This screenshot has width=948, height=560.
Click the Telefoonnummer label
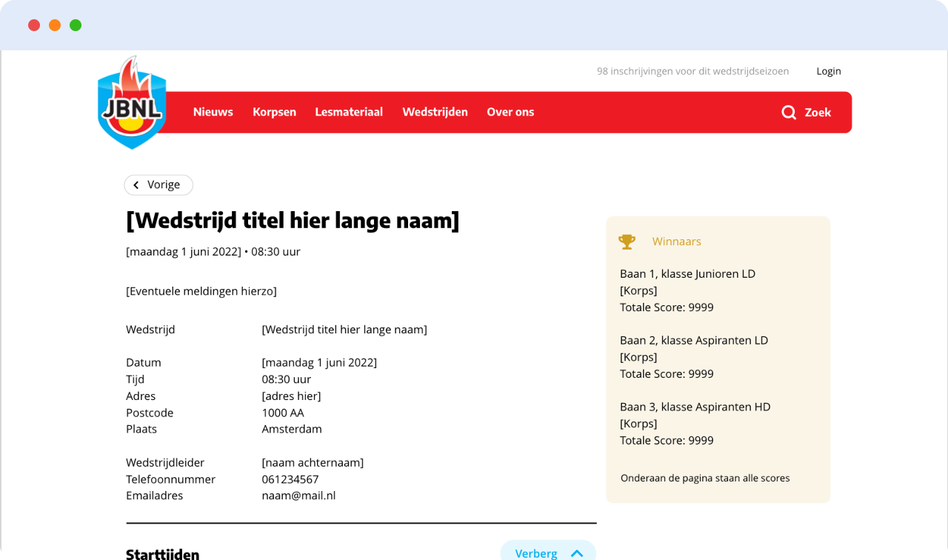170,479
